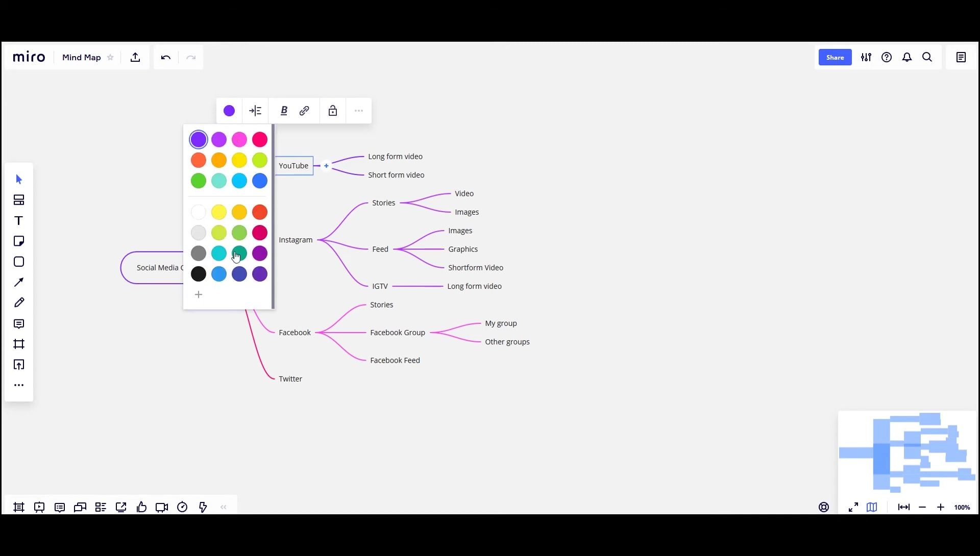Select the Facebook node
The width and height of the screenshot is (980, 556).
pos(295,333)
